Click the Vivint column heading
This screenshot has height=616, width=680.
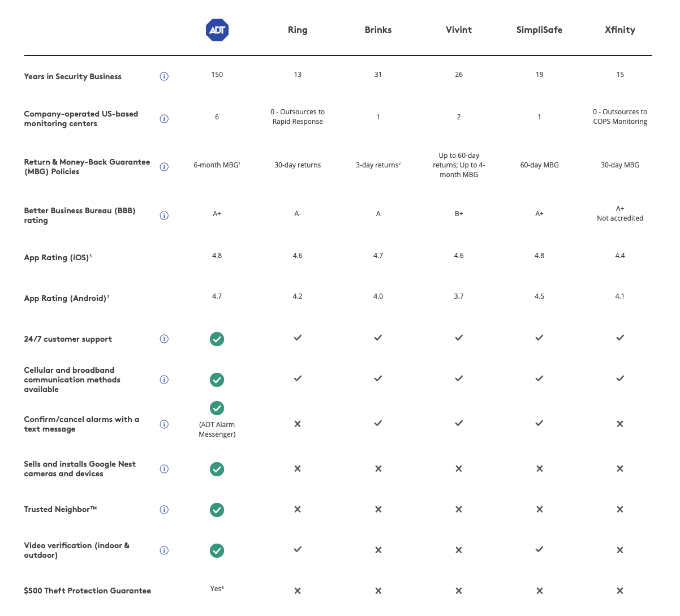458,30
